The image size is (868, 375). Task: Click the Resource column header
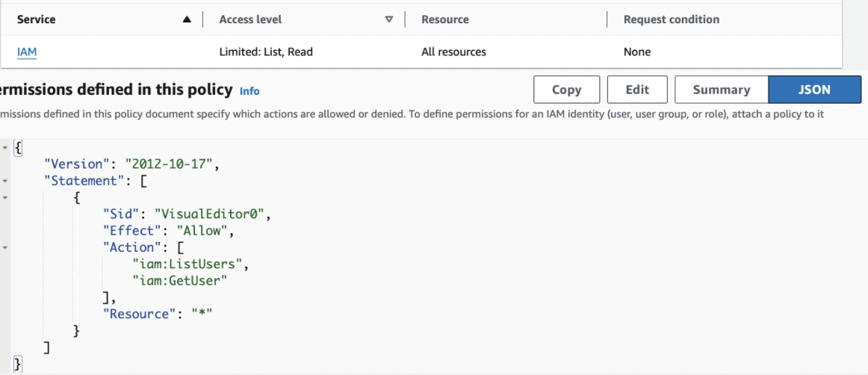444,19
